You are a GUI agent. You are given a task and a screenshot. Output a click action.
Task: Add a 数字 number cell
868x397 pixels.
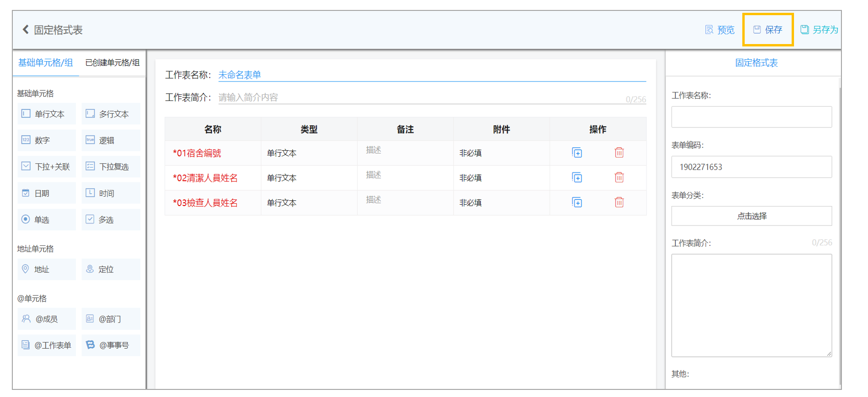[46, 140]
